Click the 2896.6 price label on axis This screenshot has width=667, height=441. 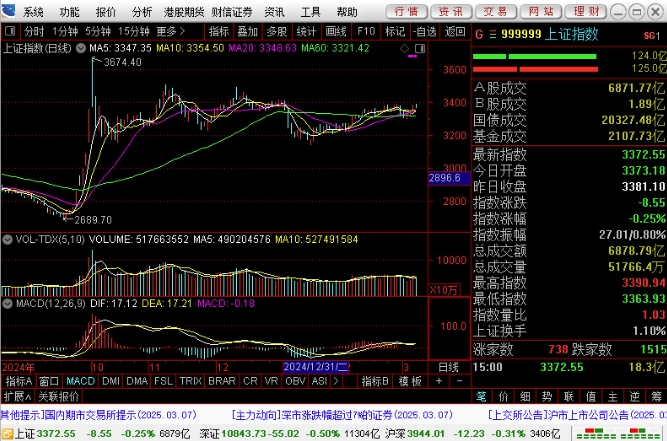click(443, 178)
